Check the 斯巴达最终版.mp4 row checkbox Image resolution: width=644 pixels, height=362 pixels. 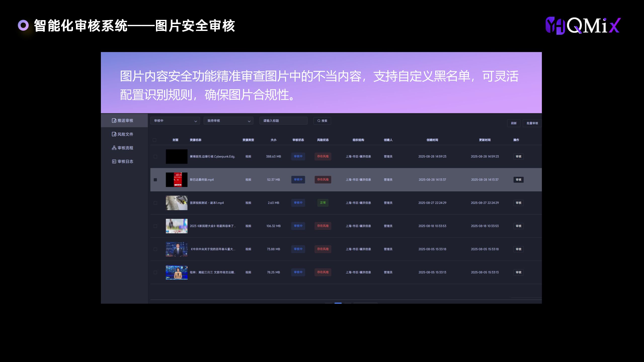[x=155, y=180]
